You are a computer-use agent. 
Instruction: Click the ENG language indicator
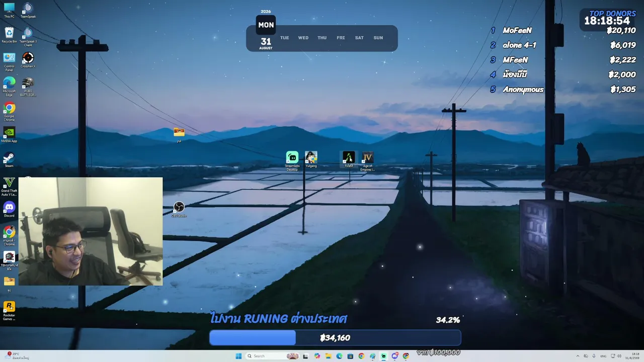tap(603, 356)
